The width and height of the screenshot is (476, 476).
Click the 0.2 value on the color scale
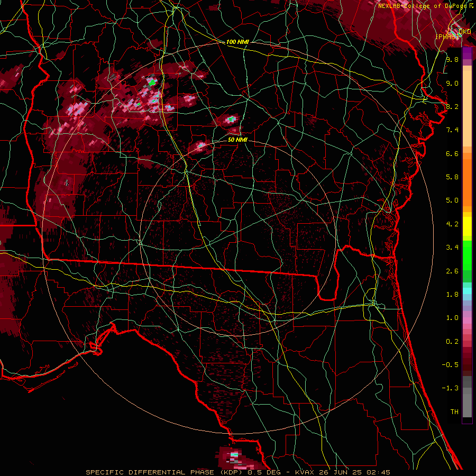pyautogui.click(x=452, y=342)
